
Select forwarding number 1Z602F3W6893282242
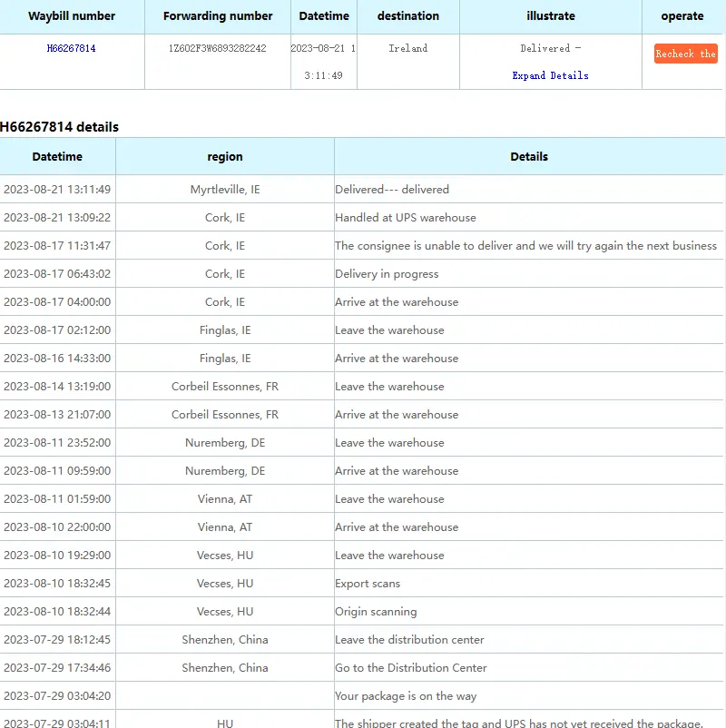[217, 48]
